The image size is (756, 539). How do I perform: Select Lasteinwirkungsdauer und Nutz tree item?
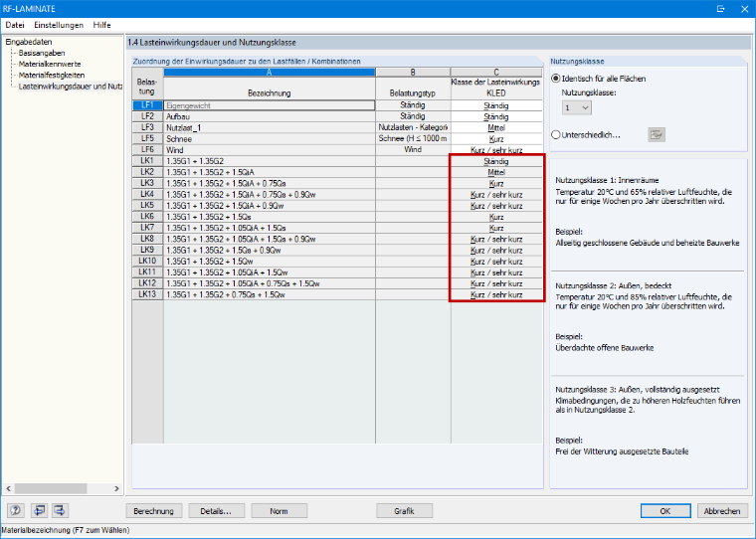[71, 87]
